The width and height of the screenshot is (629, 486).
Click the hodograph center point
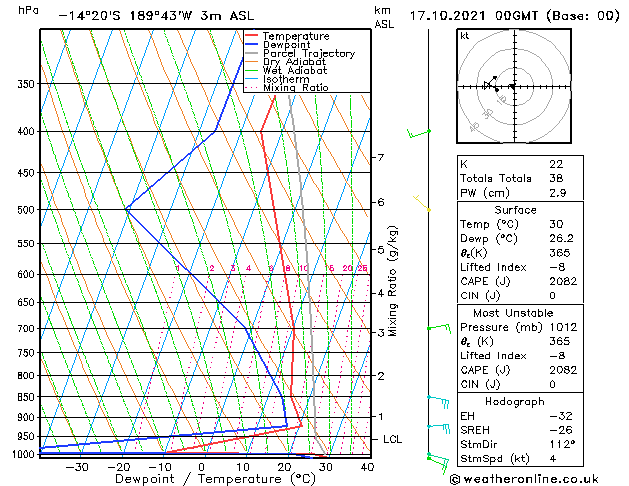(x=514, y=86)
